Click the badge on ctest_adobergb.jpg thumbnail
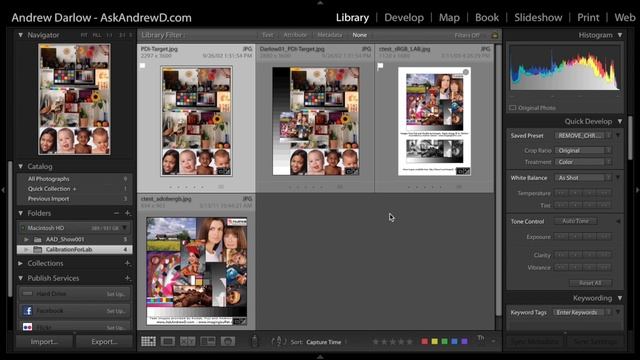 click(240, 321)
